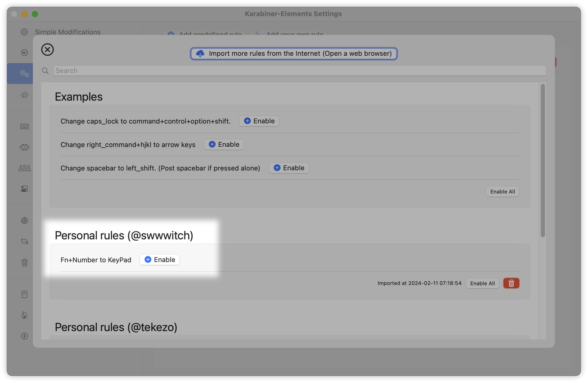Delete swwwitch rules with red trash button
588x383 pixels.
click(x=511, y=283)
